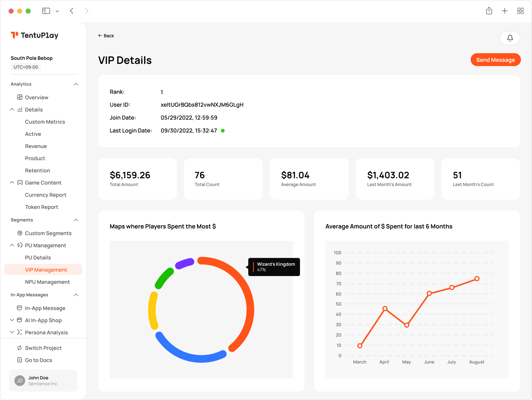532x400 pixels.
Task: Click the In-App Message icon
Action: [20, 308]
